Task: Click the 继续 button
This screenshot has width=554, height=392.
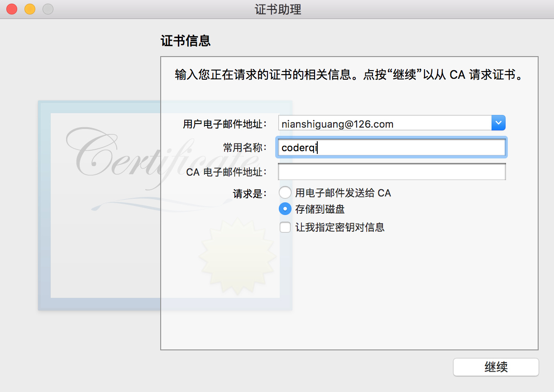Action: tap(496, 367)
